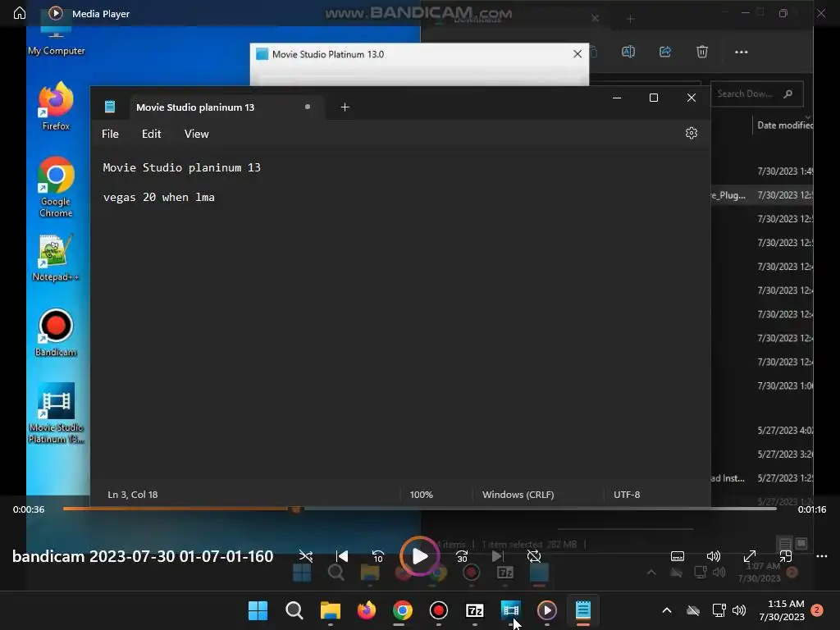Open the File menu in Notepad
The height and width of the screenshot is (630, 840).
tap(111, 134)
